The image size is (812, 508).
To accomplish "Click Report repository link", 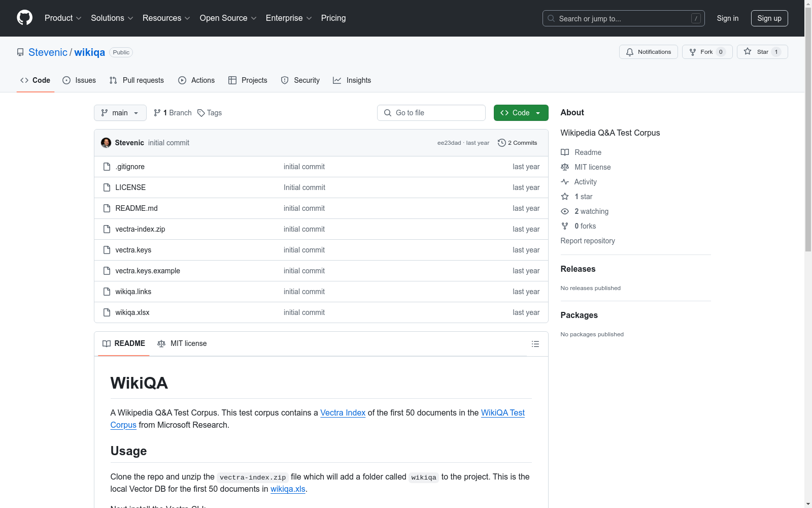I will tap(588, 241).
